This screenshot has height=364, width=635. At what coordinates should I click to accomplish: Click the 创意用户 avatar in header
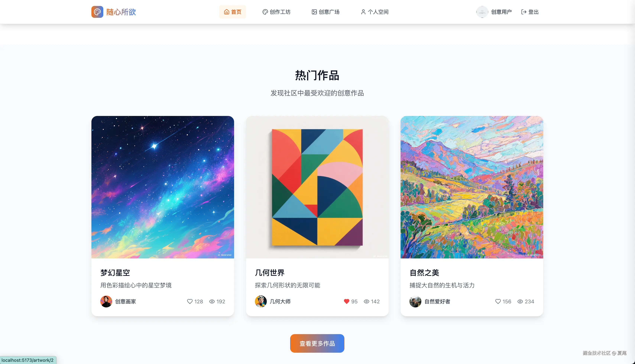pos(482,12)
